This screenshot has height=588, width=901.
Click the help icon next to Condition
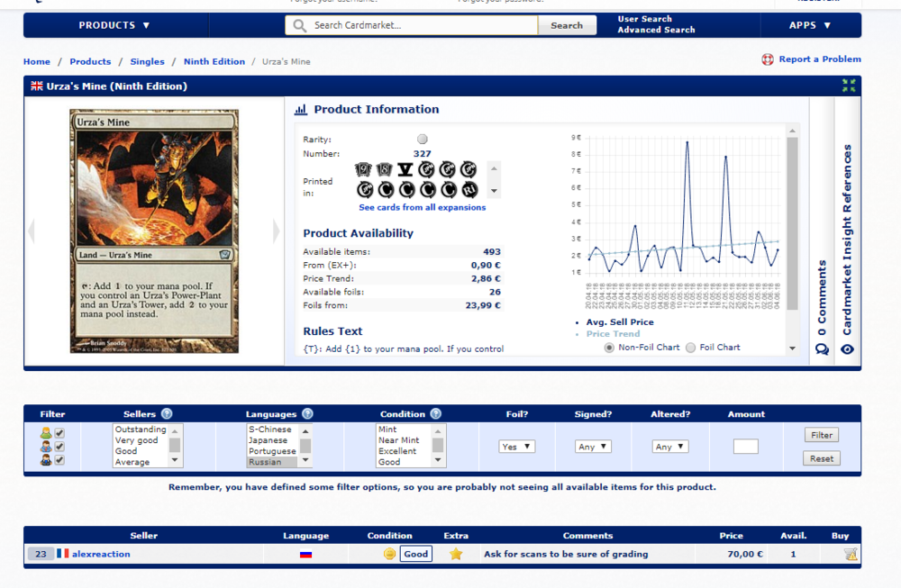coord(436,414)
